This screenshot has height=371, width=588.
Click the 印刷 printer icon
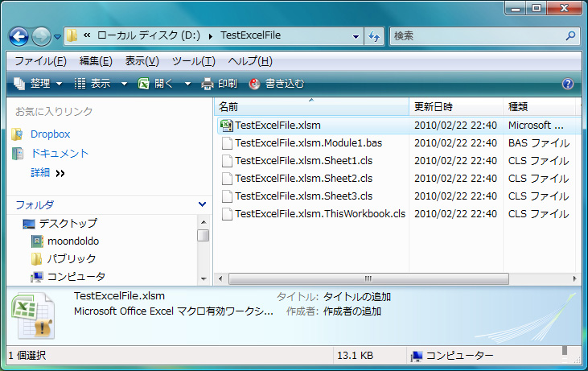point(207,84)
